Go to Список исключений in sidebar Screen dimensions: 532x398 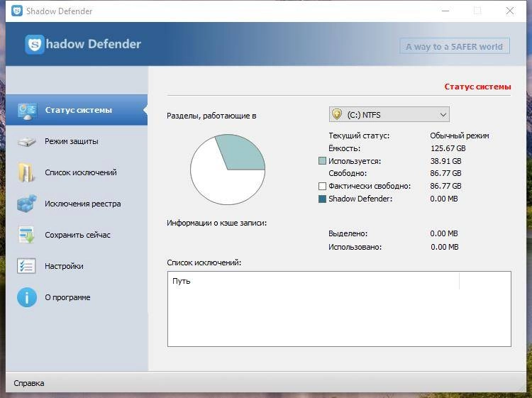(77, 172)
